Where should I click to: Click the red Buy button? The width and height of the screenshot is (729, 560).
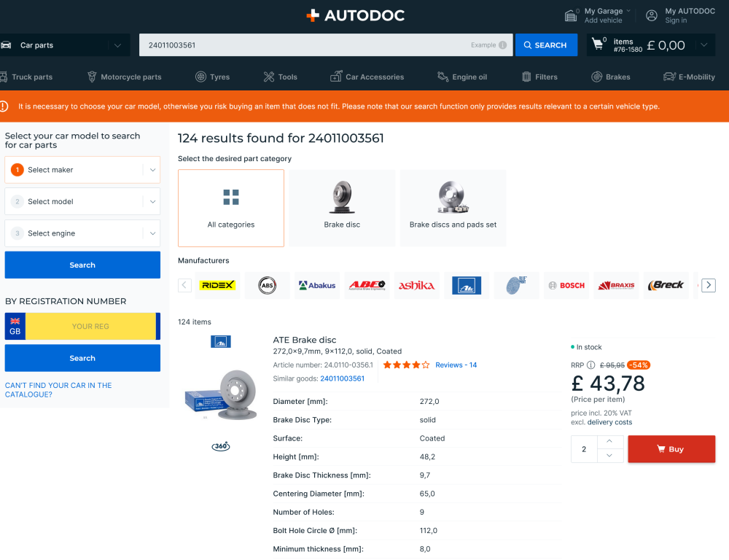[x=671, y=449]
